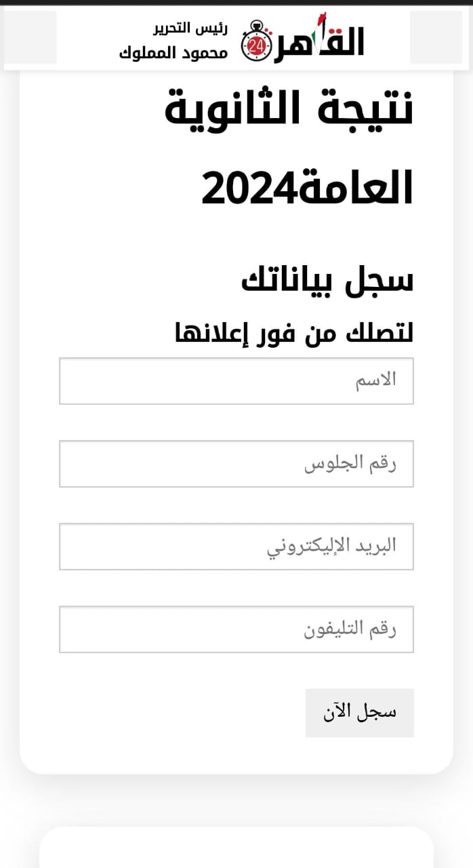Tap the gray square at header's left

(x=30, y=37)
